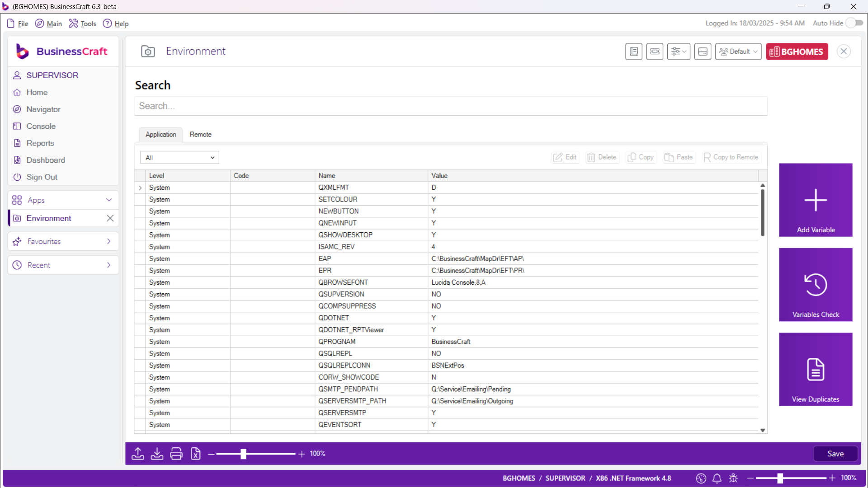868x488 pixels.
Task: Click the download icon in bottom toolbar
Action: 157,453
